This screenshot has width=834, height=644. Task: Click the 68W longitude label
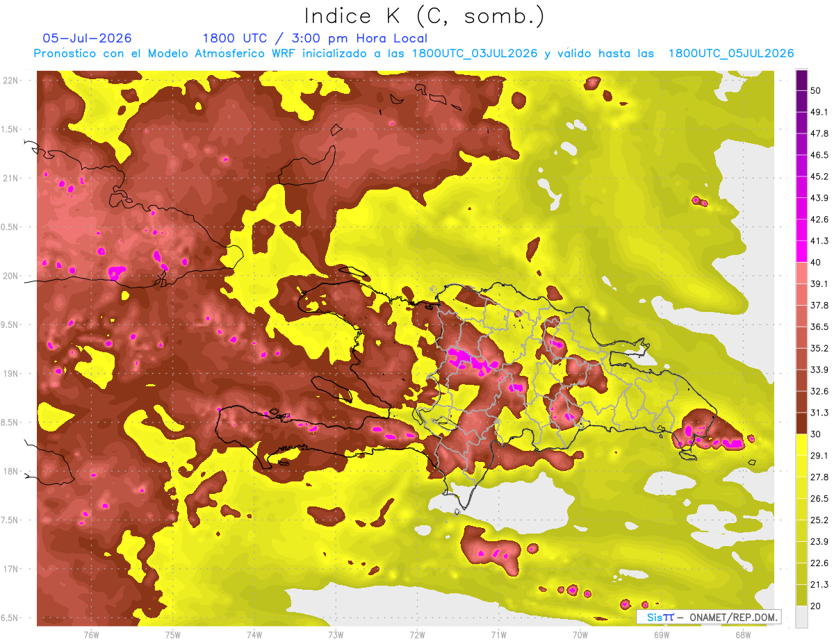pyautogui.click(x=742, y=634)
